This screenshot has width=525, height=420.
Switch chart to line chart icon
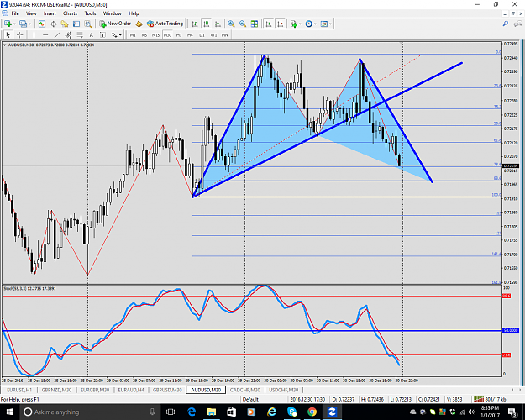(218, 24)
